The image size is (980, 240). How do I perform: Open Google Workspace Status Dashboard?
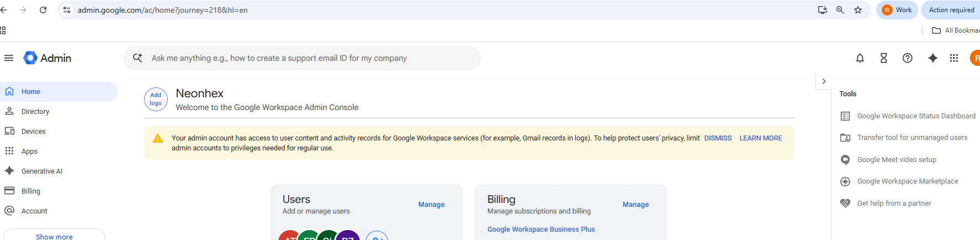pos(916,116)
